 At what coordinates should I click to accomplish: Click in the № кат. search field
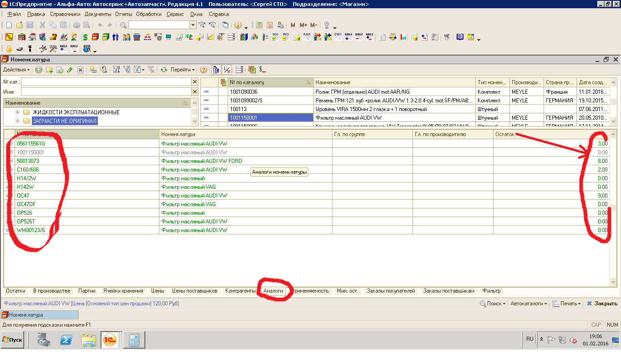coord(106,82)
